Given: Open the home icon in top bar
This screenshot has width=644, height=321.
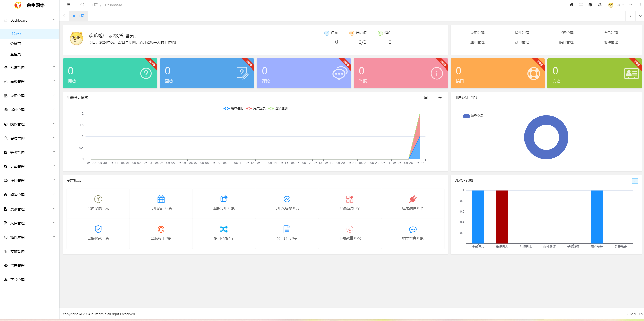Looking at the screenshot, I should 571,5.
